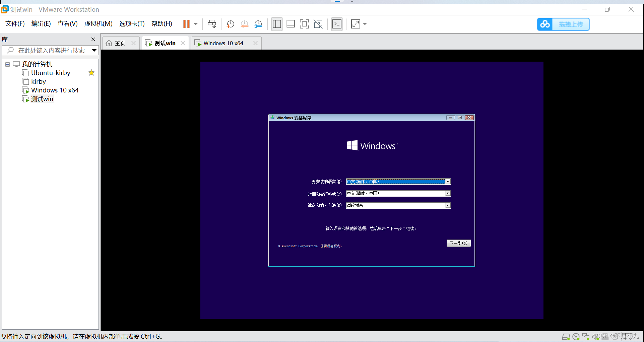
Task: Click the Unity mode toolbar icon
Action: point(318,24)
